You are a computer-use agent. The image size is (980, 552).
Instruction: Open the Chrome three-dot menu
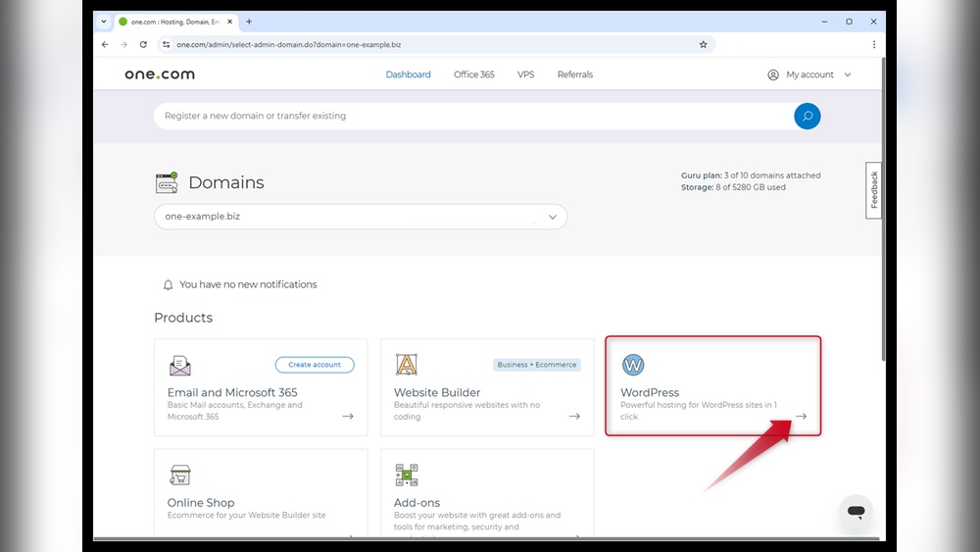(874, 44)
